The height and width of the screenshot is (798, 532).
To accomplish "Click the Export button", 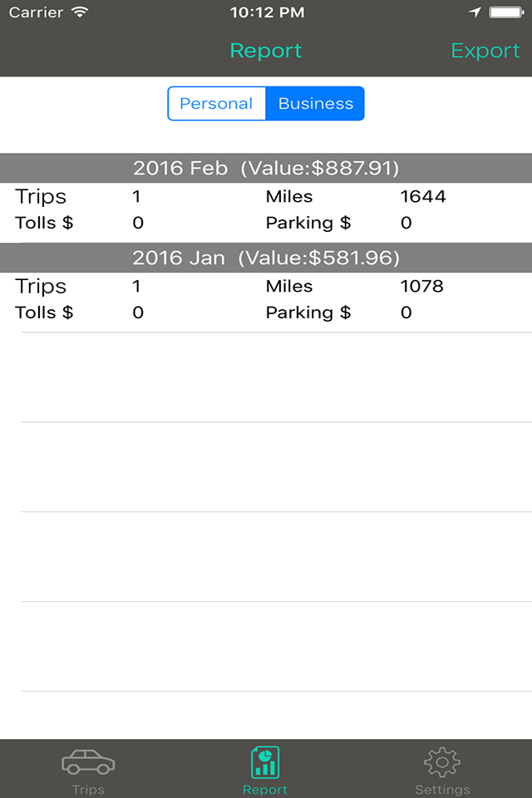I will pos(485,51).
